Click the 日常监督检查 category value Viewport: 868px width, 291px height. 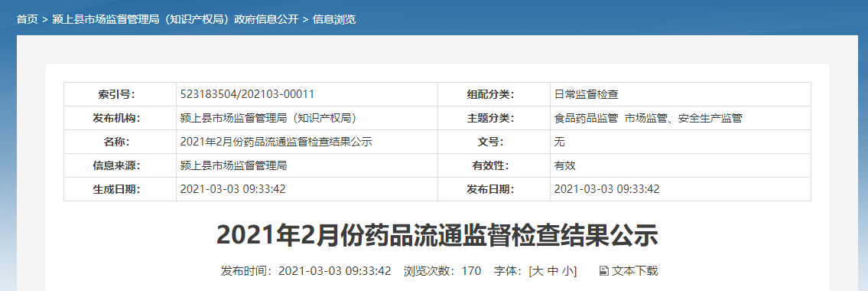[x=587, y=94]
